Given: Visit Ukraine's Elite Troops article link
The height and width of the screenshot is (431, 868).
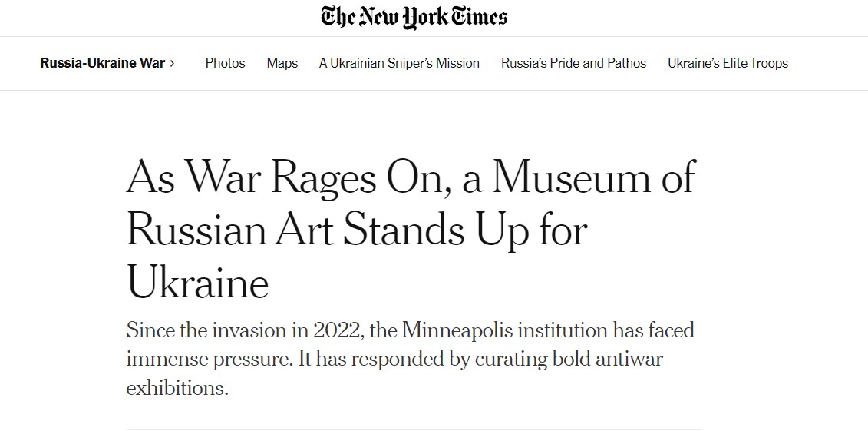Looking at the screenshot, I should pyautogui.click(x=728, y=63).
